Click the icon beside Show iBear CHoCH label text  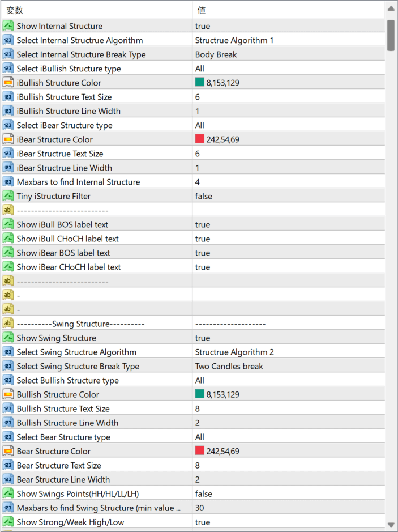pyautogui.click(x=8, y=267)
